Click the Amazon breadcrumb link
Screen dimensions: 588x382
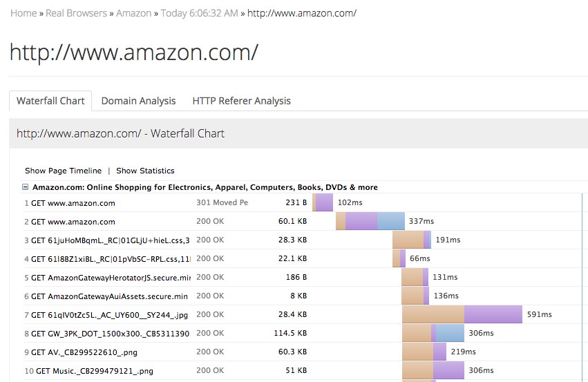(134, 13)
